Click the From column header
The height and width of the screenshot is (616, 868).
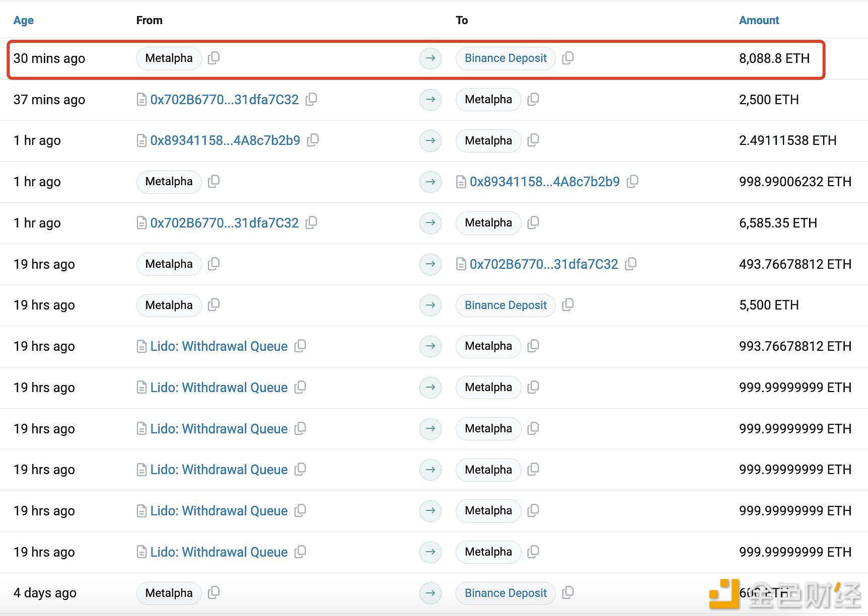[149, 20]
